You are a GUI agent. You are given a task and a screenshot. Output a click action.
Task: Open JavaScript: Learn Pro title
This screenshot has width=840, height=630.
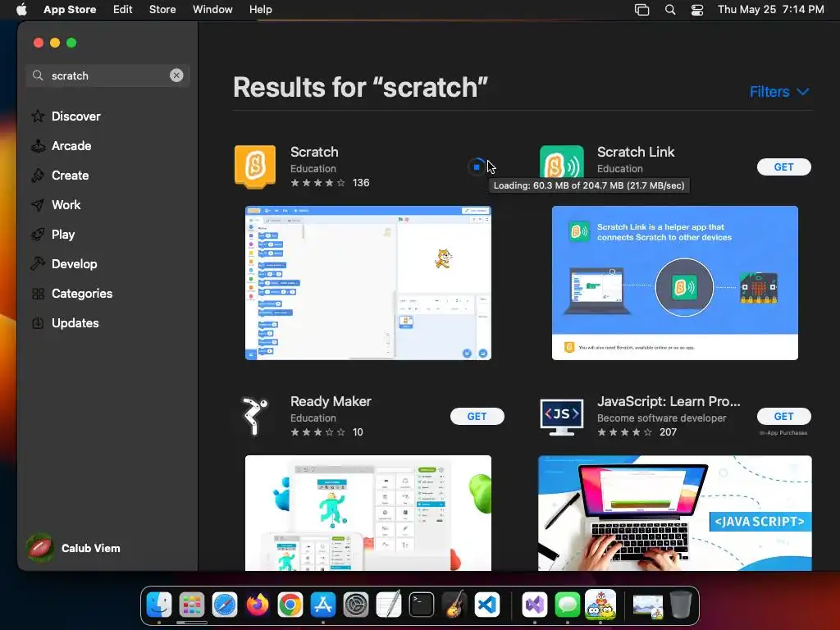tap(669, 401)
